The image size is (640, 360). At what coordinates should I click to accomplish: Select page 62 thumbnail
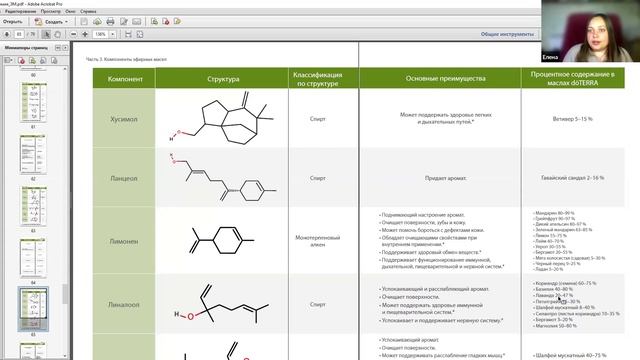click(x=33, y=155)
